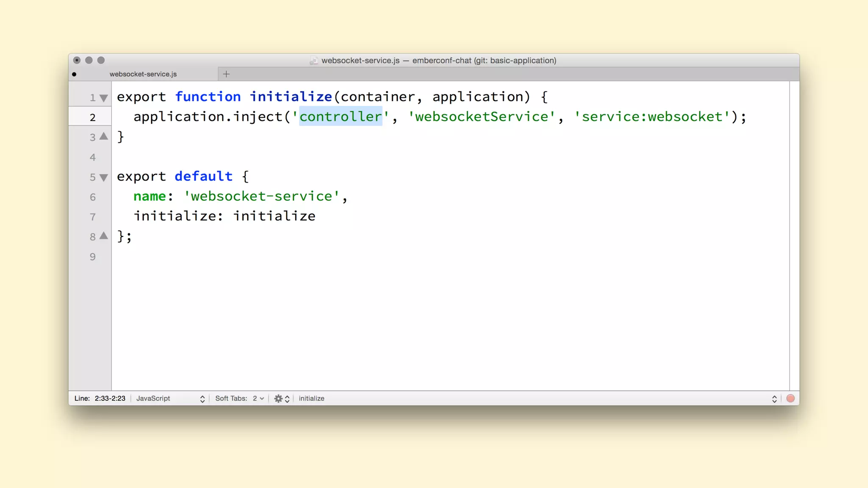The height and width of the screenshot is (488, 868).
Task: Click the highlighted 'controller' text
Action: click(x=341, y=116)
